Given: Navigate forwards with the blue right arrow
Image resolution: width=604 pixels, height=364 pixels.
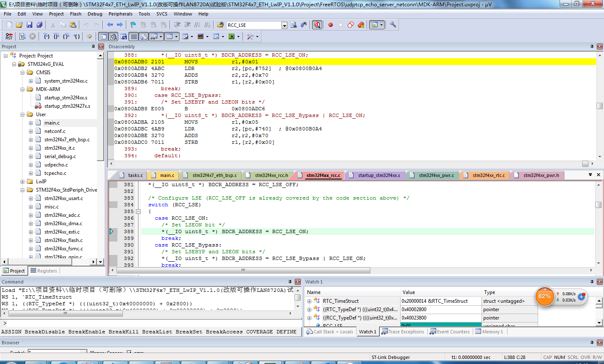Looking at the screenshot, I should click(120, 25).
